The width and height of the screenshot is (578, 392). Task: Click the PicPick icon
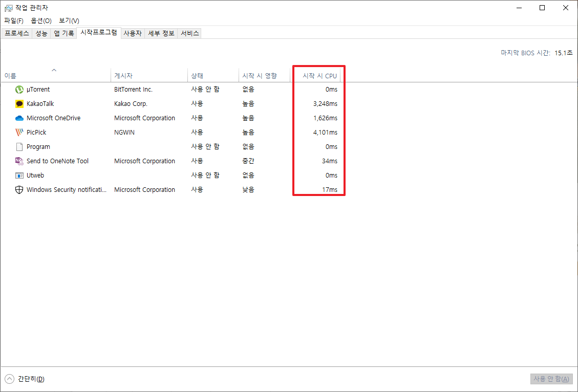coord(19,132)
